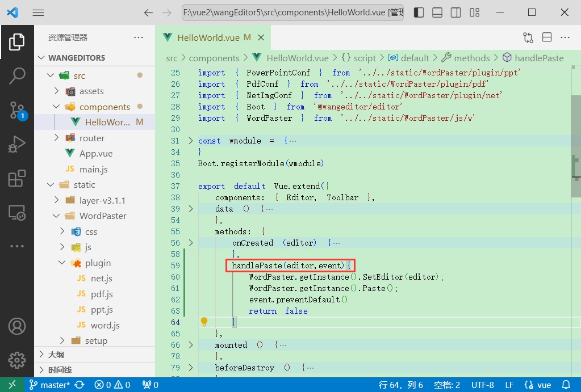Expand the assets folder
581x392 pixels.
pos(56,91)
